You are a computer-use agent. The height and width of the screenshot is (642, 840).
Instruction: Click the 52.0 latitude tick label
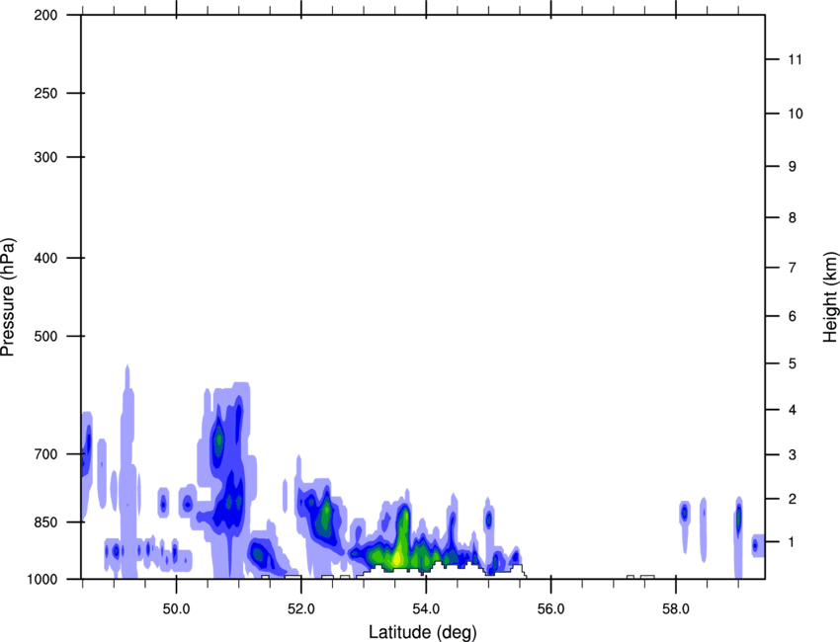[301, 609]
